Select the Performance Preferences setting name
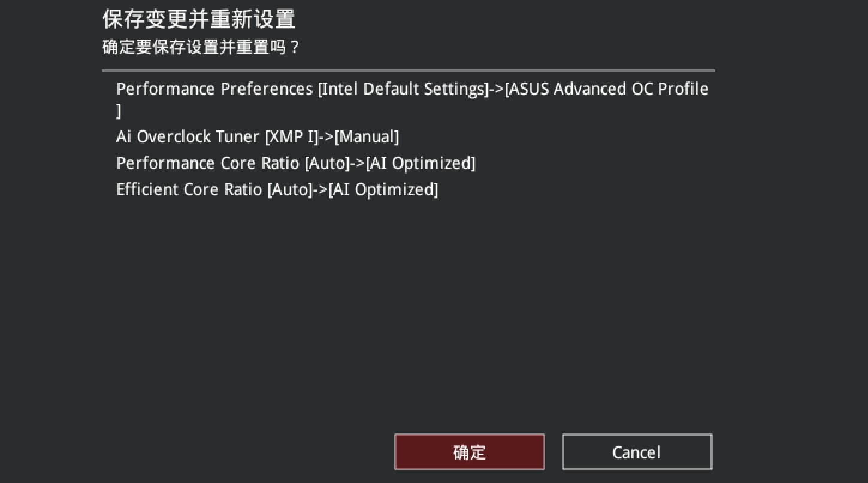This screenshot has height=483, width=868. click(x=214, y=89)
